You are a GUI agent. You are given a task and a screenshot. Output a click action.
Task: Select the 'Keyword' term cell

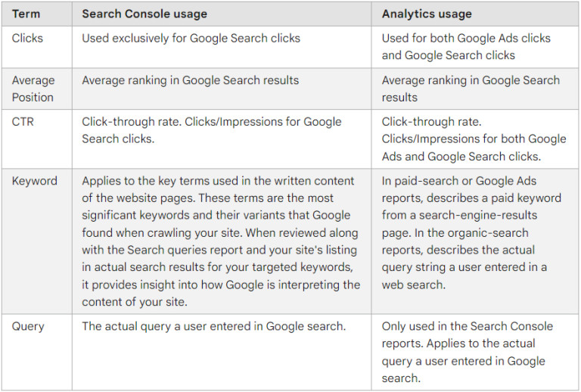coord(34,181)
